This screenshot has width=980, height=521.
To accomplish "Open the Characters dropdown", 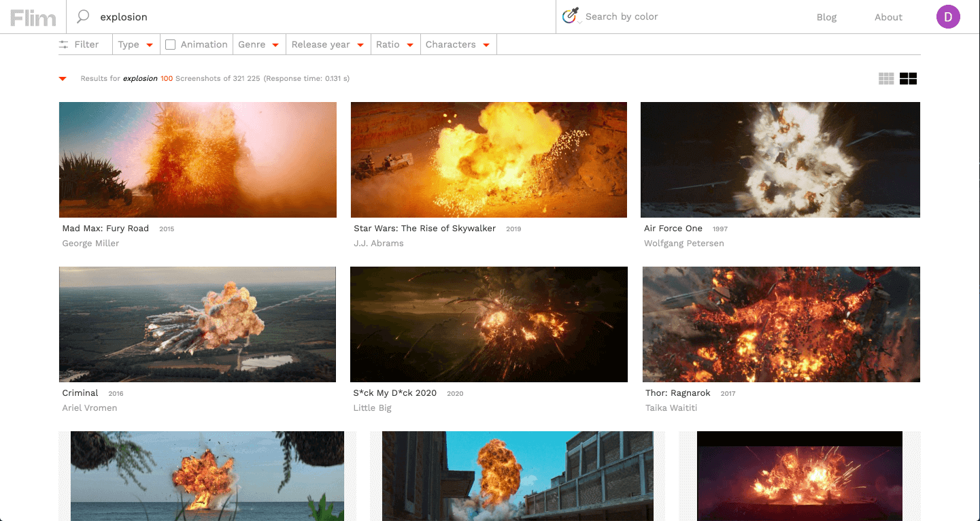I will click(458, 44).
